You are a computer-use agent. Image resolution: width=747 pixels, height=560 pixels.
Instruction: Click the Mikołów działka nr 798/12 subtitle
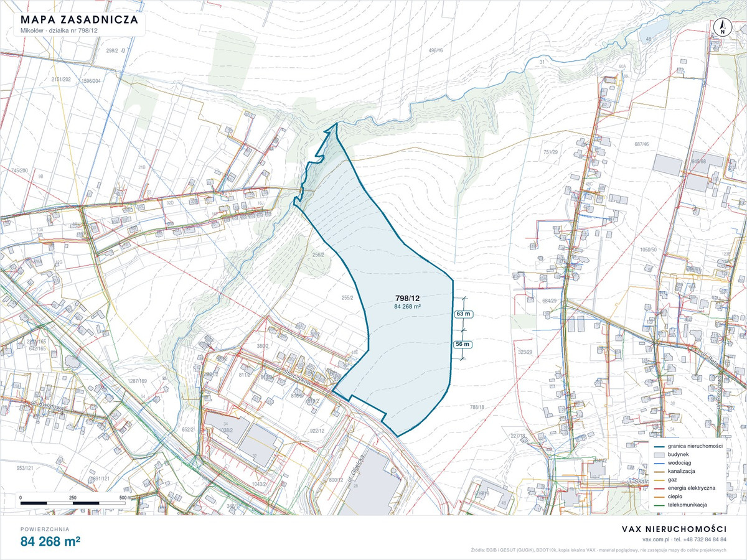click(58, 32)
